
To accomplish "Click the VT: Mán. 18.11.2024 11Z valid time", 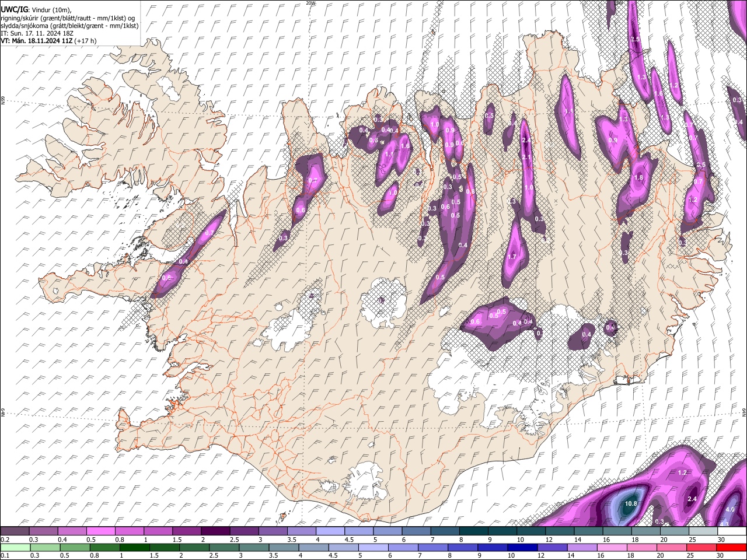I will pos(36,41).
